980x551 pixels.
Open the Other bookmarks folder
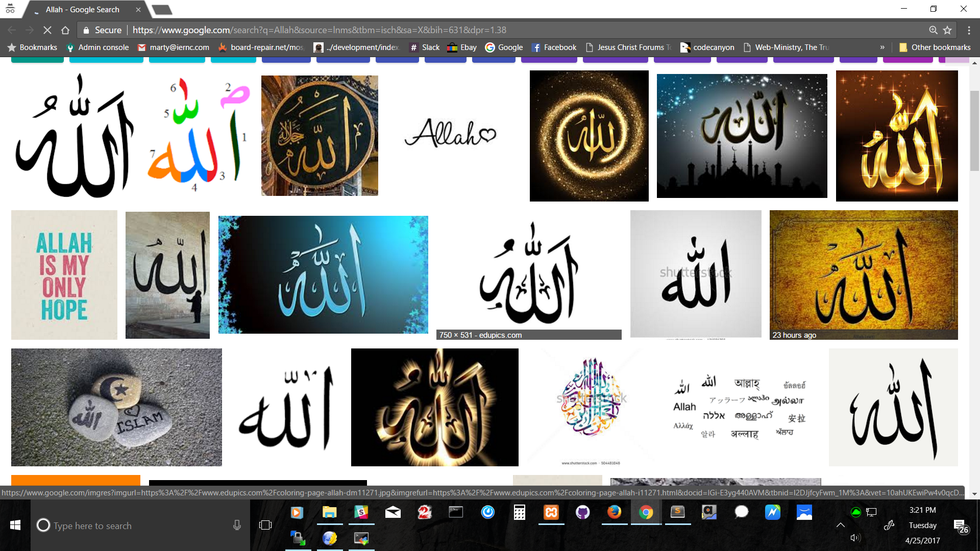935,47
